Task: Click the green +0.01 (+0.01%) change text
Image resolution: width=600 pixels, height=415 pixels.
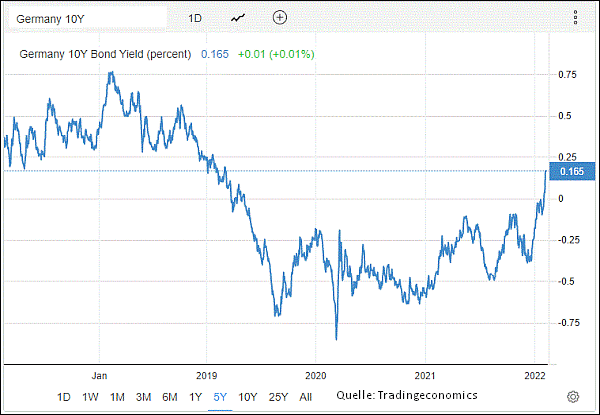Action: click(x=276, y=54)
